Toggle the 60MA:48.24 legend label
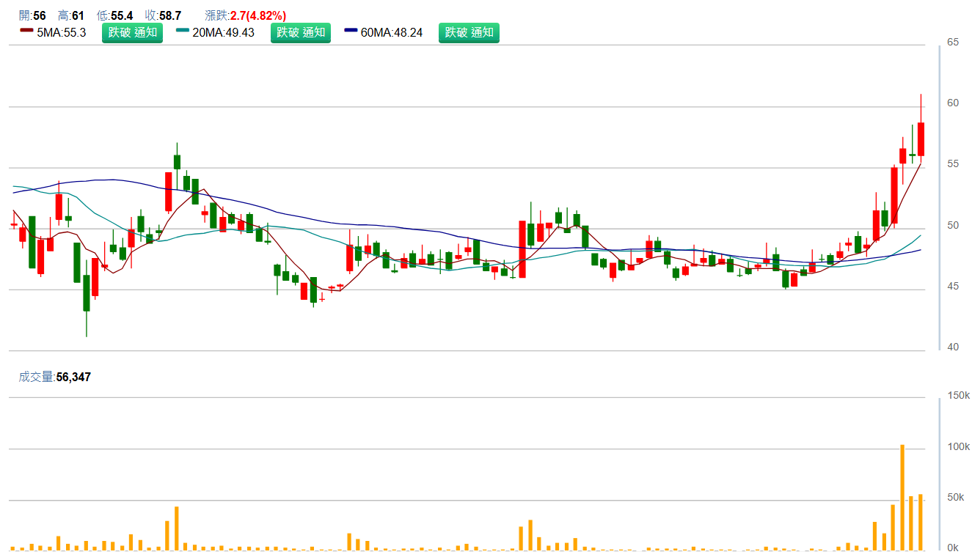 tap(392, 33)
